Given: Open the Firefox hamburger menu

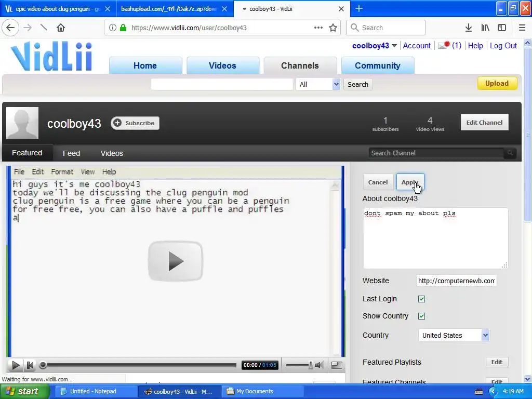Looking at the screenshot, I should click(x=522, y=28).
